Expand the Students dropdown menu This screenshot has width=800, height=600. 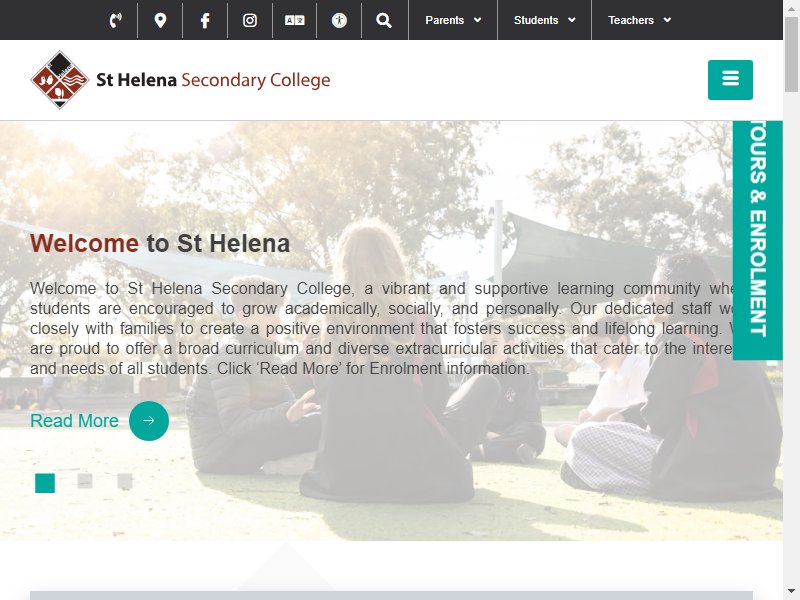(544, 20)
